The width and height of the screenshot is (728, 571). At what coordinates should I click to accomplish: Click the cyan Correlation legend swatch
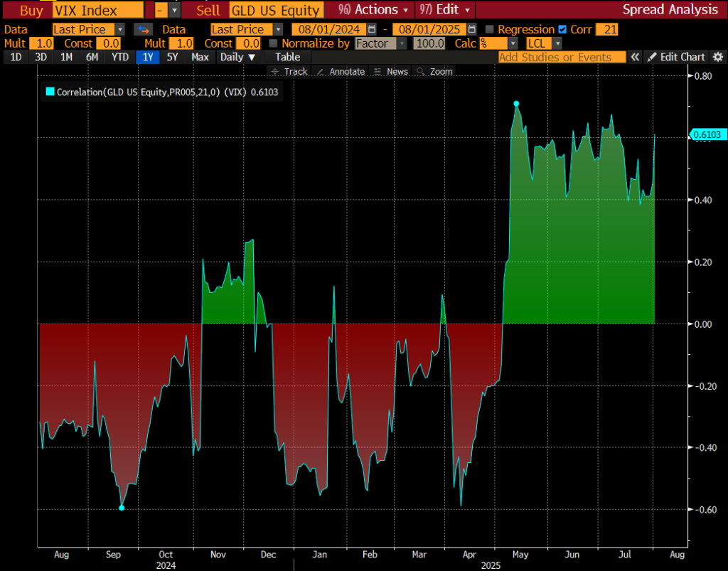click(50, 91)
